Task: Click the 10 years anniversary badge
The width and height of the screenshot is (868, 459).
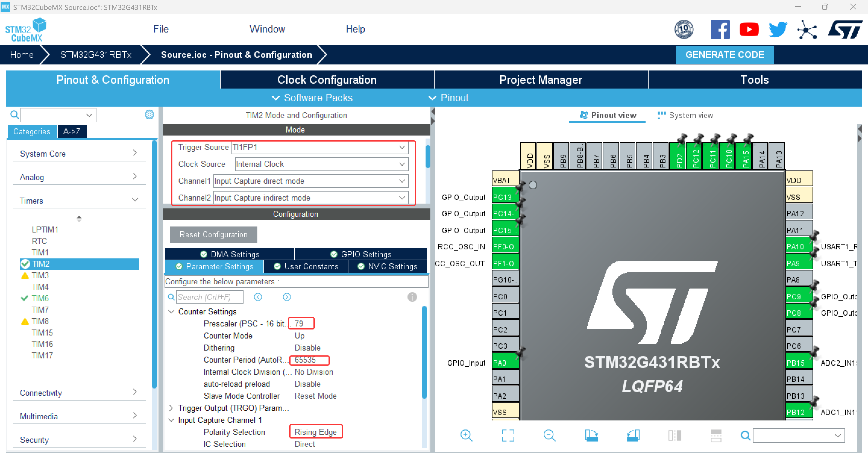Action: click(684, 29)
